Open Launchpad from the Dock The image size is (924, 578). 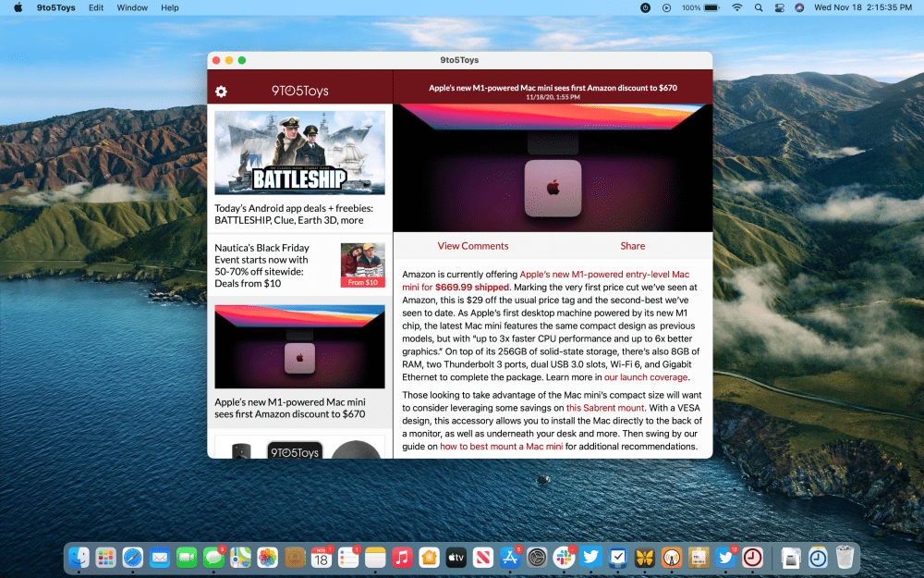coord(105,557)
